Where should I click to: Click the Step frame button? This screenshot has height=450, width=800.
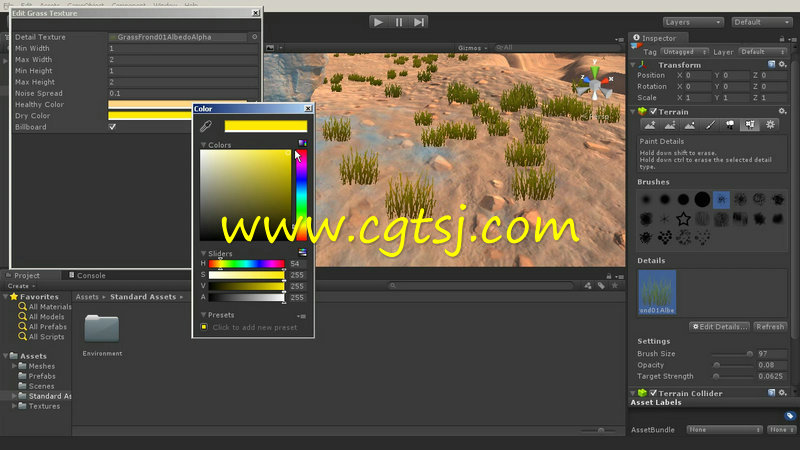(418, 22)
